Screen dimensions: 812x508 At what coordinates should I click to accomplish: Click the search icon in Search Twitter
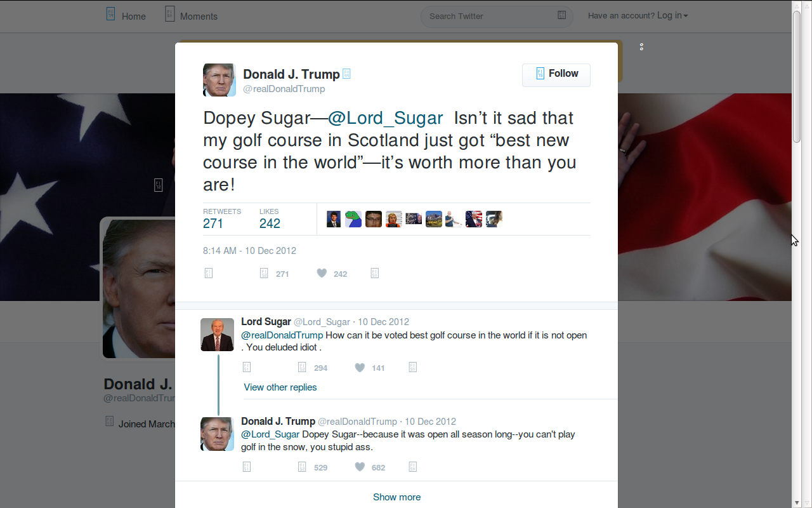click(561, 15)
